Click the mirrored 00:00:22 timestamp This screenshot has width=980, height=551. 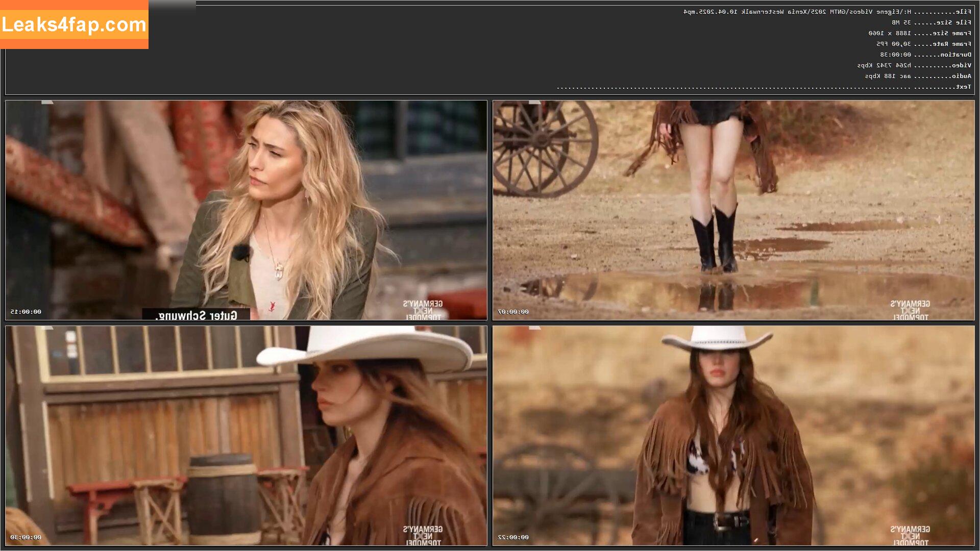[x=513, y=537]
